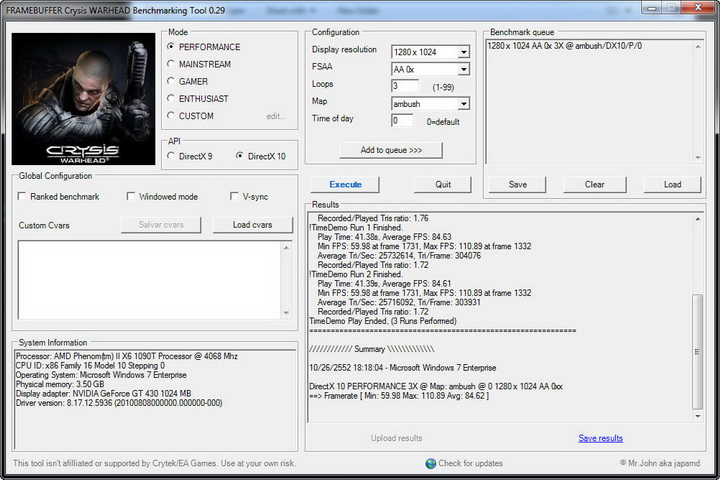Image resolution: width=720 pixels, height=480 pixels.
Task: Click the CPU ID line in System Information
Action: click(x=90, y=366)
